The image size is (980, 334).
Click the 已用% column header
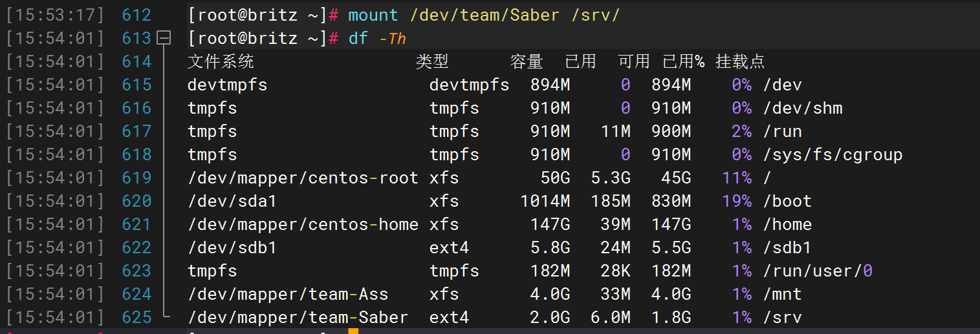click(684, 61)
